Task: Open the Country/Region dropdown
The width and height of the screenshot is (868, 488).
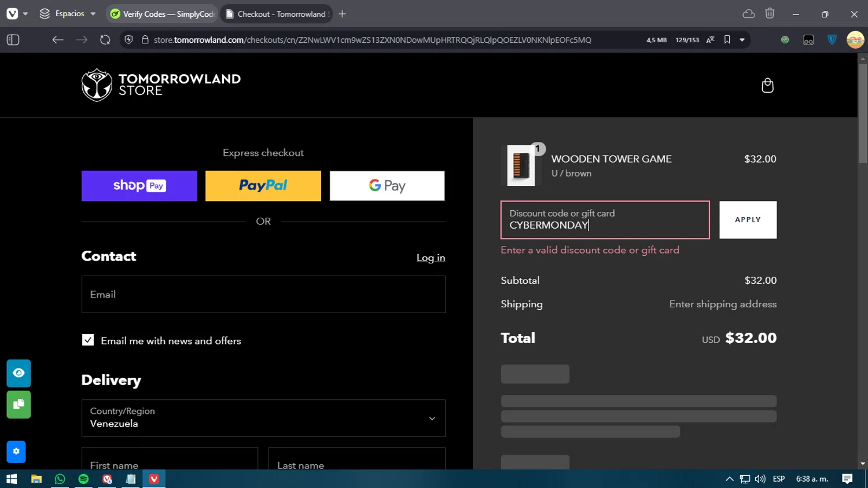Action: point(263,418)
